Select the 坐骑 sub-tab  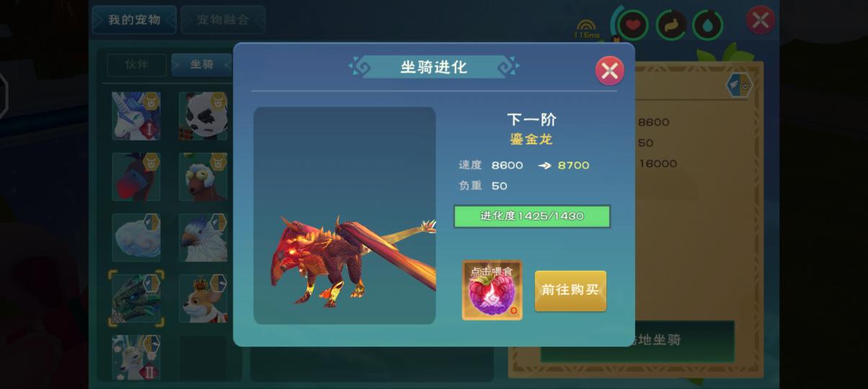click(x=202, y=65)
